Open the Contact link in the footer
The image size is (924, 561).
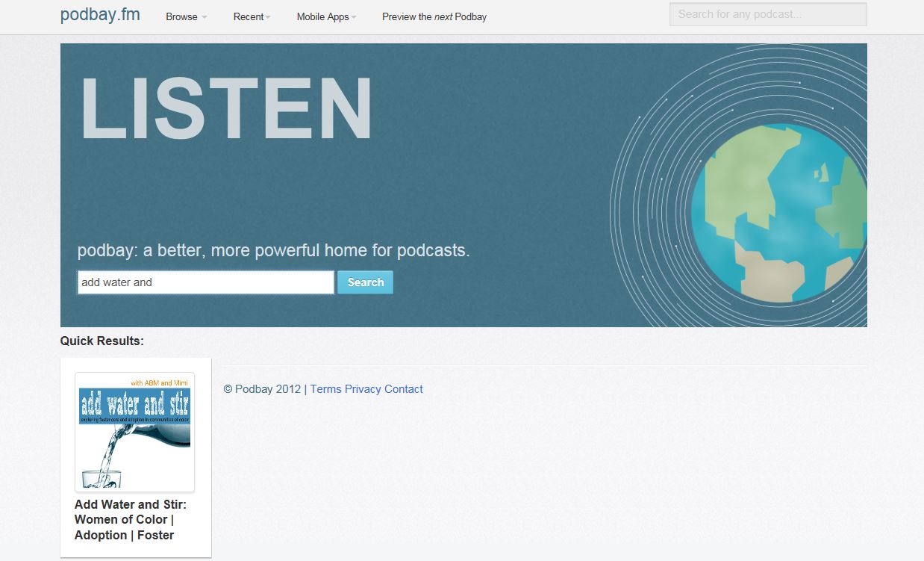[404, 389]
